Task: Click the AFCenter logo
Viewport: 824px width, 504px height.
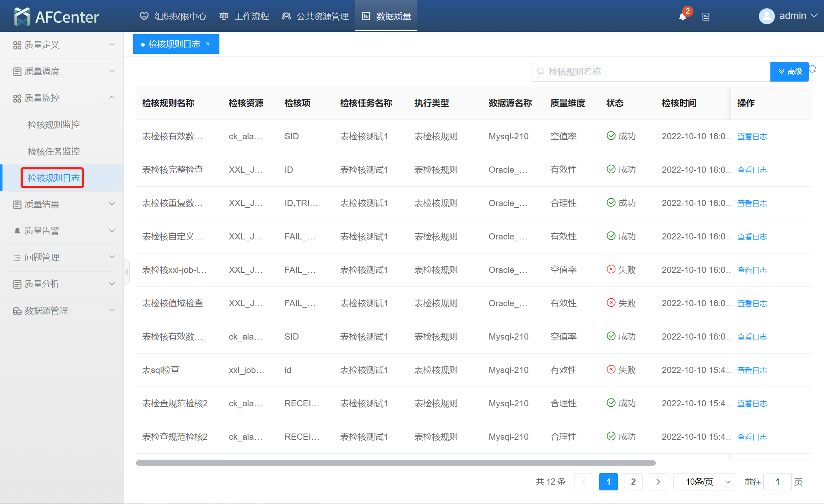Action: 57,16
